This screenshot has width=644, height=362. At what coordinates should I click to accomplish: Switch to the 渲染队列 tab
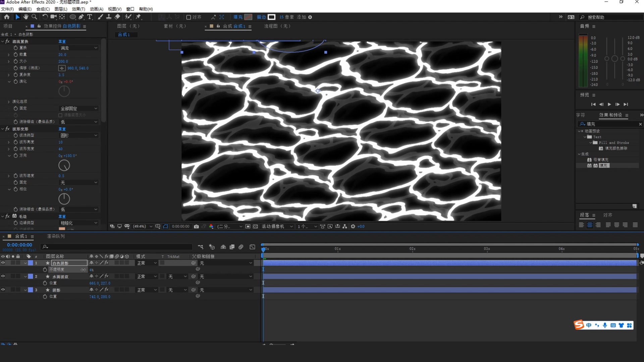(56, 236)
